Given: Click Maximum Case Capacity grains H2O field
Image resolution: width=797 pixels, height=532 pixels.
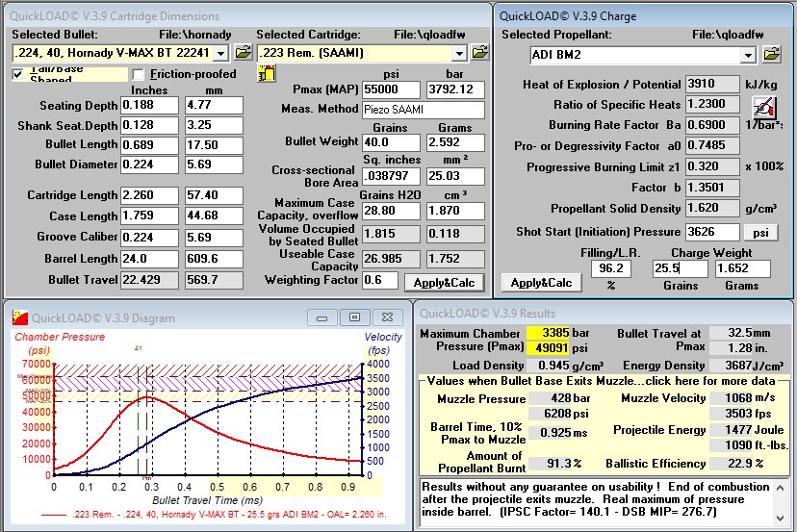Looking at the screenshot, I should (392, 211).
